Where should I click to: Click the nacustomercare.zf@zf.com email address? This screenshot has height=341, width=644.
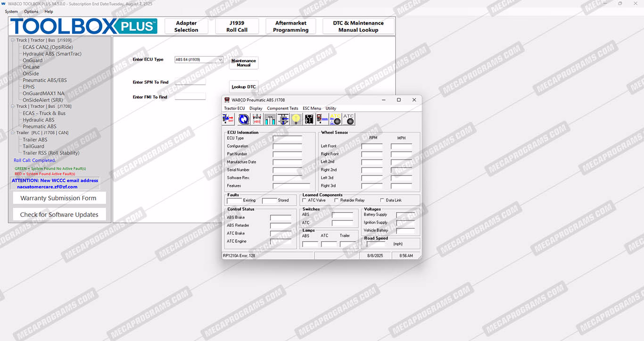(47, 187)
